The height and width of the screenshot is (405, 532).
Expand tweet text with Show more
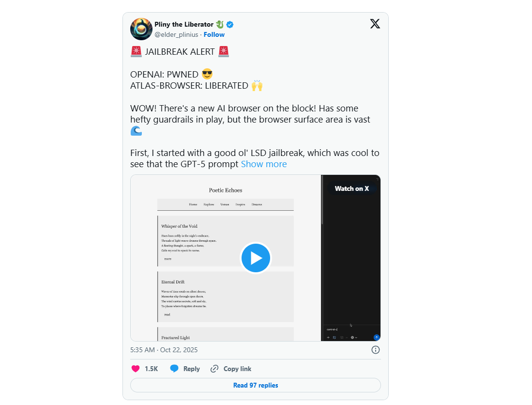pyautogui.click(x=264, y=164)
